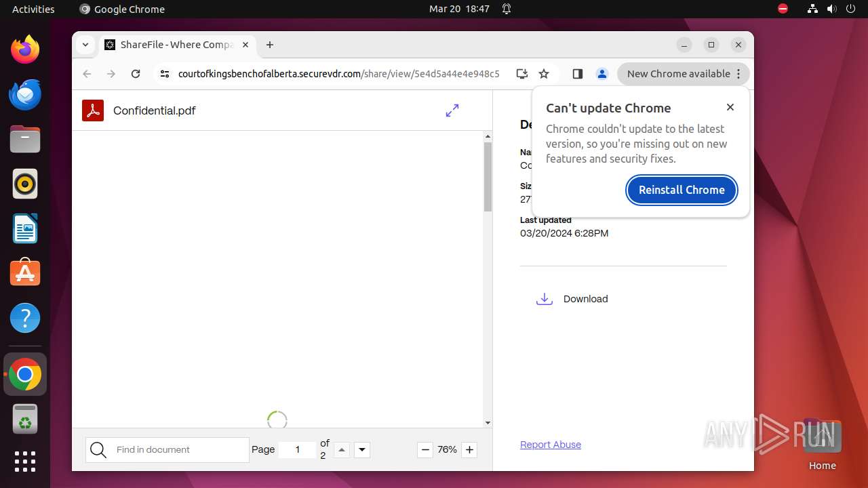868x488 pixels.
Task: Go back to previous page
Action: click(87, 74)
